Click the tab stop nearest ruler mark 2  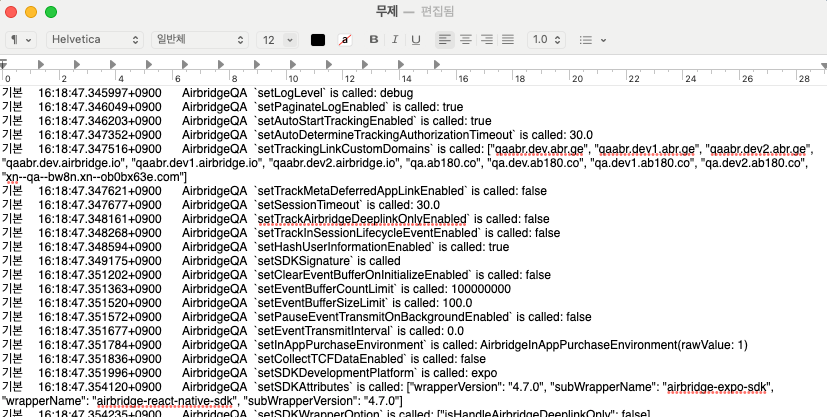[x=77, y=64]
